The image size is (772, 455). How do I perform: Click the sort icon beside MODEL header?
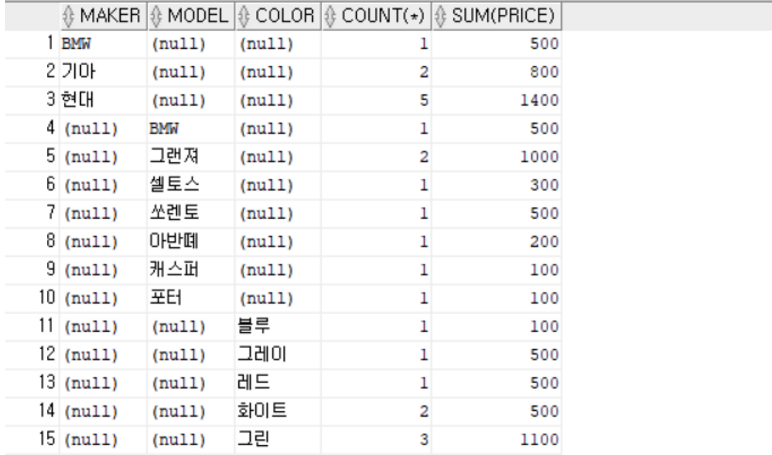[156, 16]
